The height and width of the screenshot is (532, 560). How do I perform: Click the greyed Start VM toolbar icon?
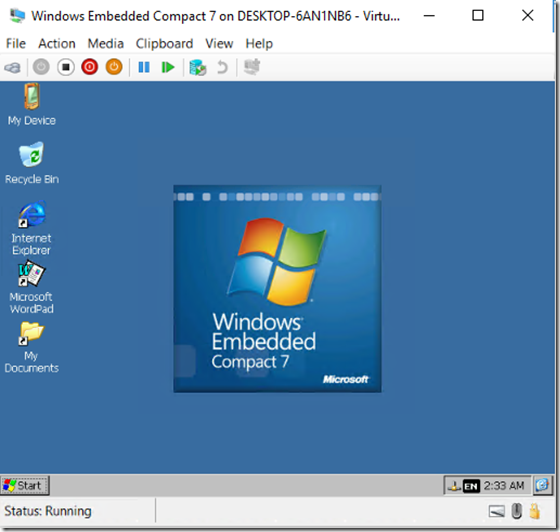pyautogui.click(x=41, y=67)
